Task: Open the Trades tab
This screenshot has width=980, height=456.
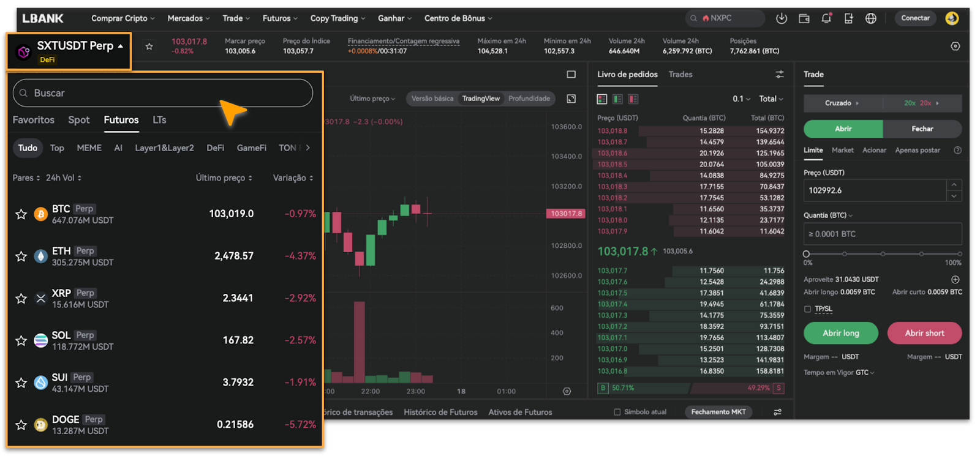Action: (680, 74)
